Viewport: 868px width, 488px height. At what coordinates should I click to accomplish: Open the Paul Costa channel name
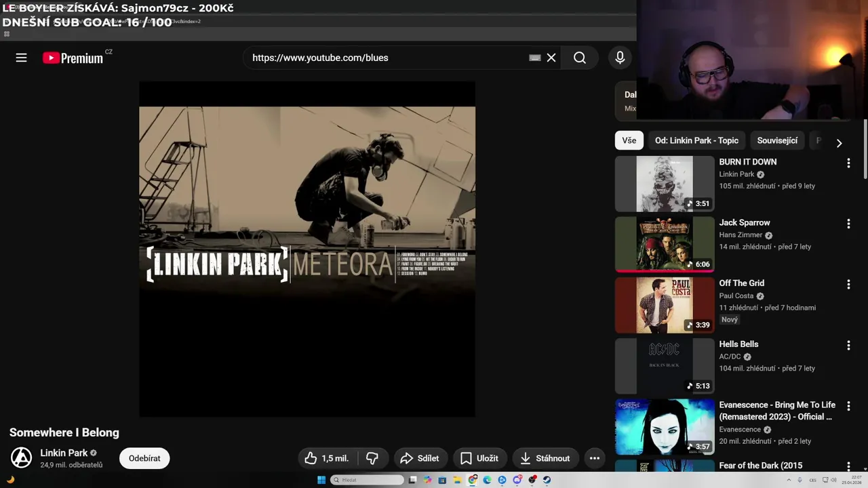pyautogui.click(x=736, y=296)
